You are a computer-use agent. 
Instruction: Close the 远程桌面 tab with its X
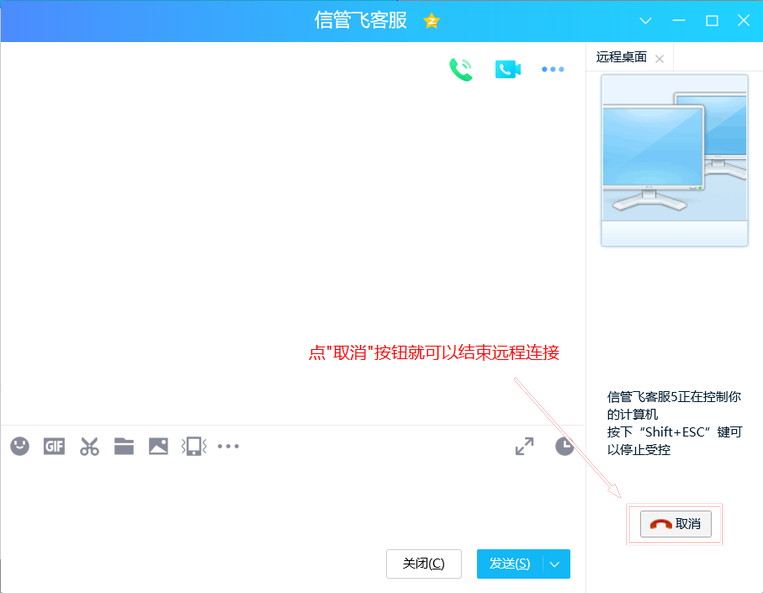coord(659,59)
